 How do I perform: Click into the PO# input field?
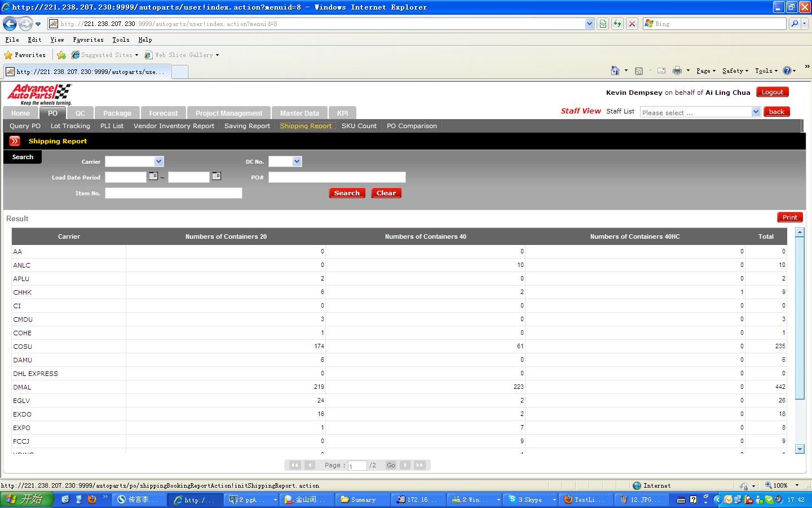337,177
